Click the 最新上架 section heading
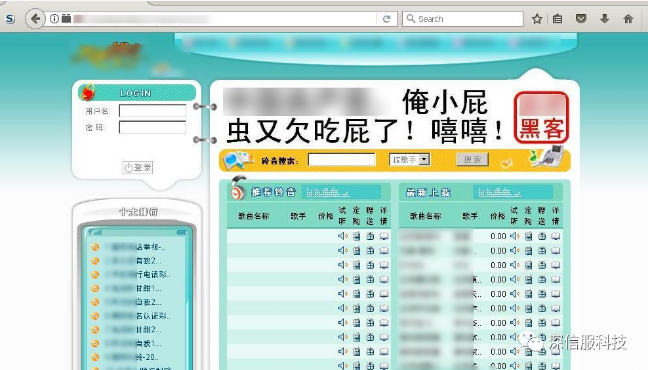The image size is (648, 370). coord(428,193)
